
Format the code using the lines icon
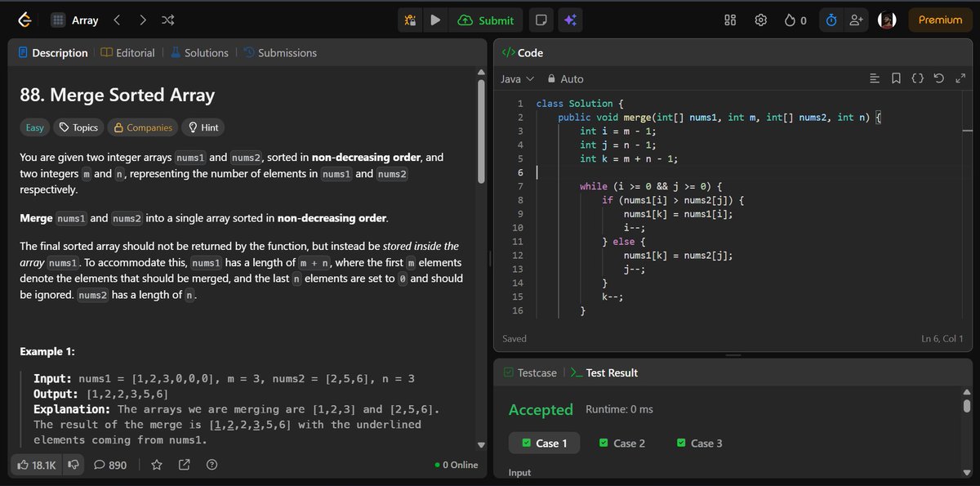pyautogui.click(x=875, y=78)
